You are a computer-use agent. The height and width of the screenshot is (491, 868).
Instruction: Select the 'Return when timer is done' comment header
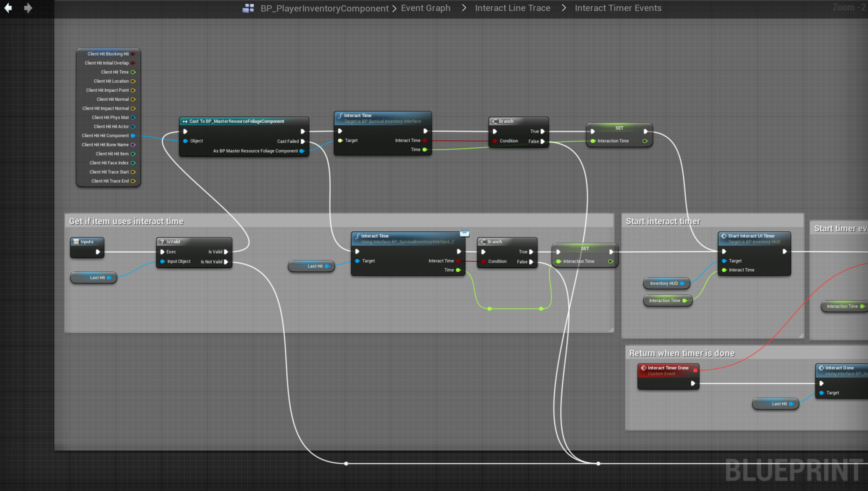[x=682, y=353]
